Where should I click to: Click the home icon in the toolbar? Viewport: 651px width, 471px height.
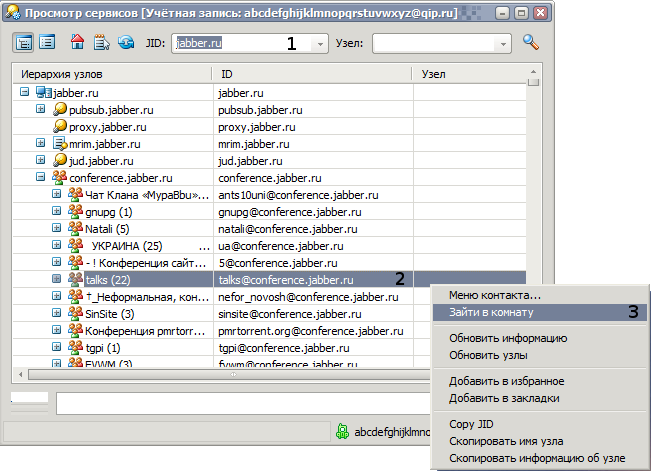[77, 43]
